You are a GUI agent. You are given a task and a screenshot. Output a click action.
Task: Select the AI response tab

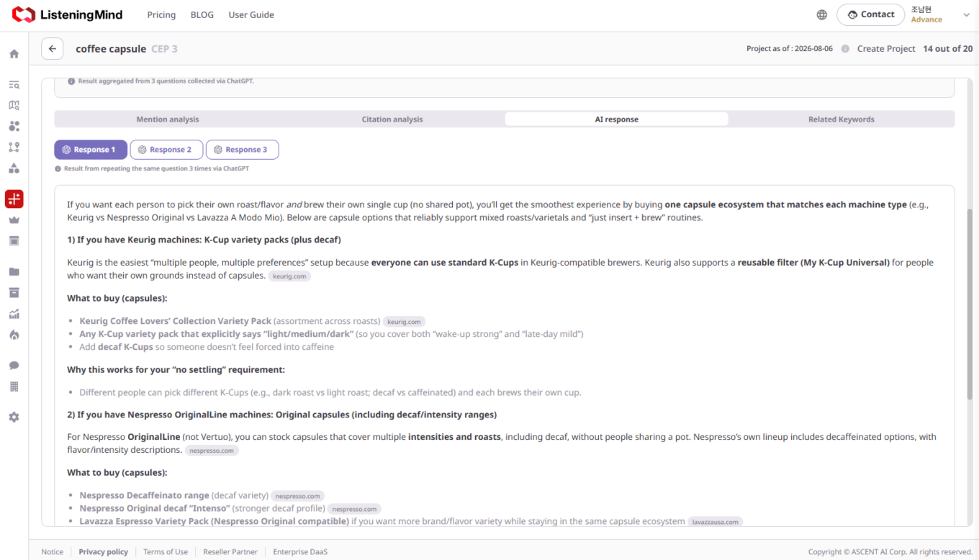point(617,119)
